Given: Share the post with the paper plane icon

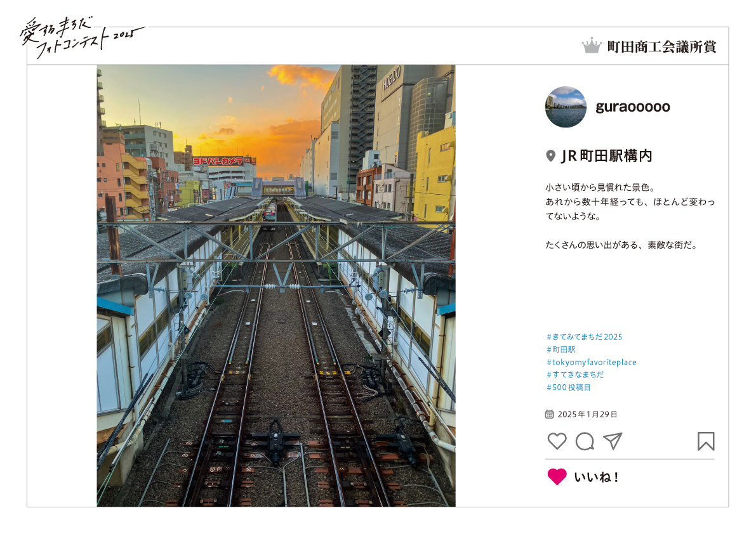Looking at the screenshot, I should coord(613,441).
